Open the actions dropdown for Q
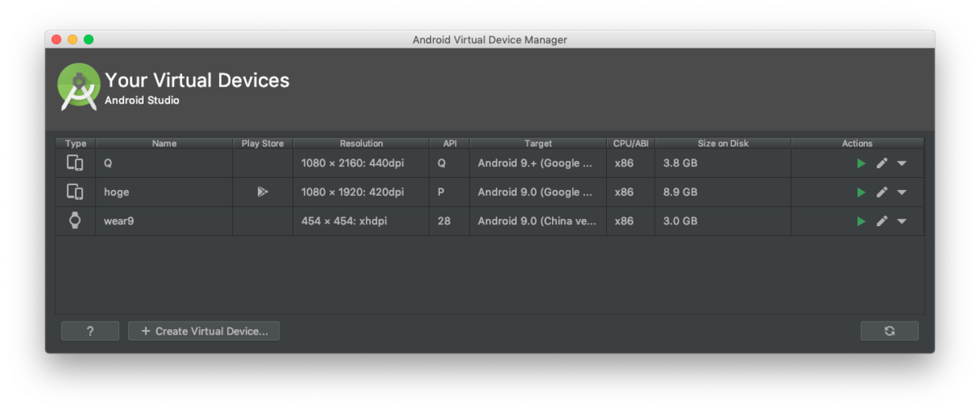This screenshot has width=980, height=413. pyautogui.click(x=902, y=163)
